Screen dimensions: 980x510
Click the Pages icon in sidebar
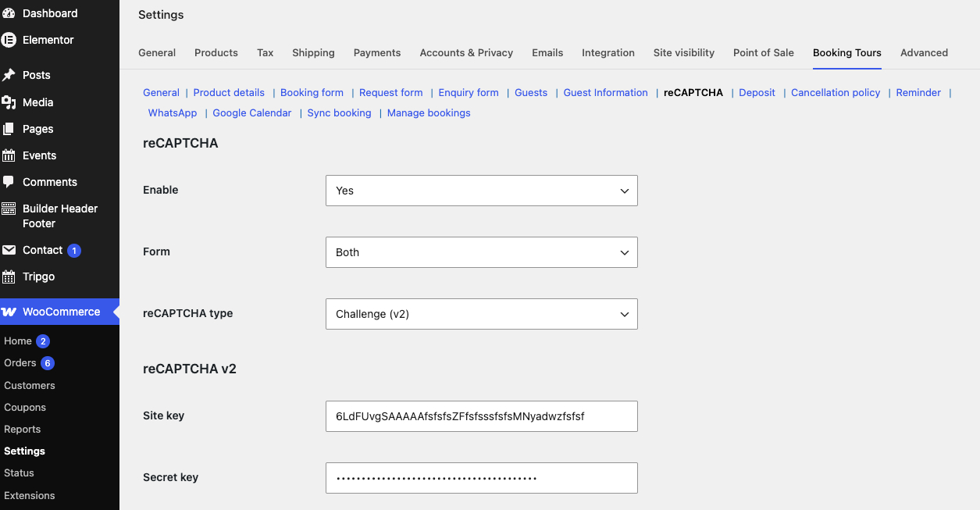coord(9,129)
